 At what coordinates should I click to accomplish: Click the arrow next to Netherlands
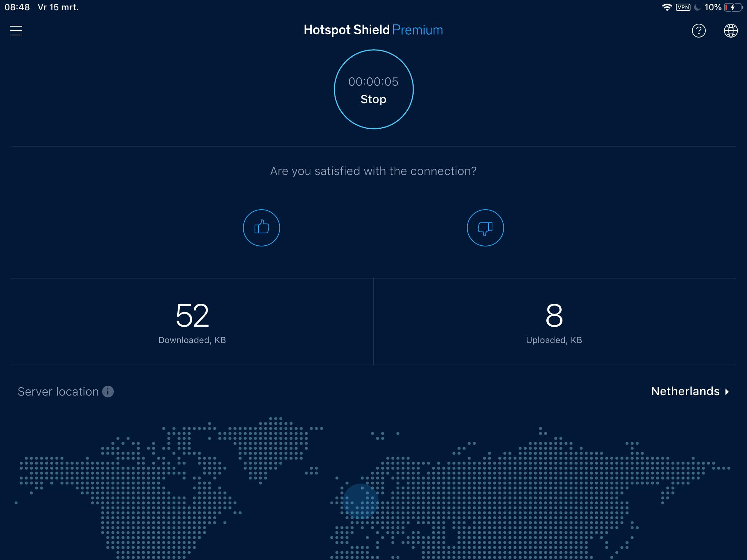pos(727,392)
